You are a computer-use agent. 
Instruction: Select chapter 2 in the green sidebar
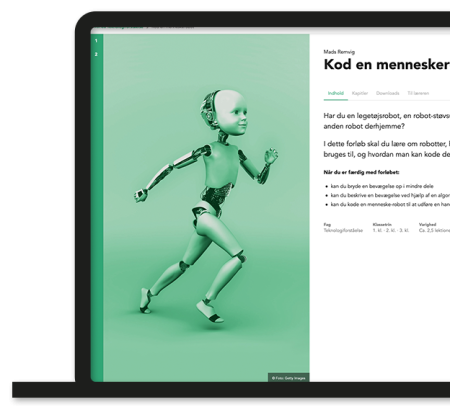[96, 54]
